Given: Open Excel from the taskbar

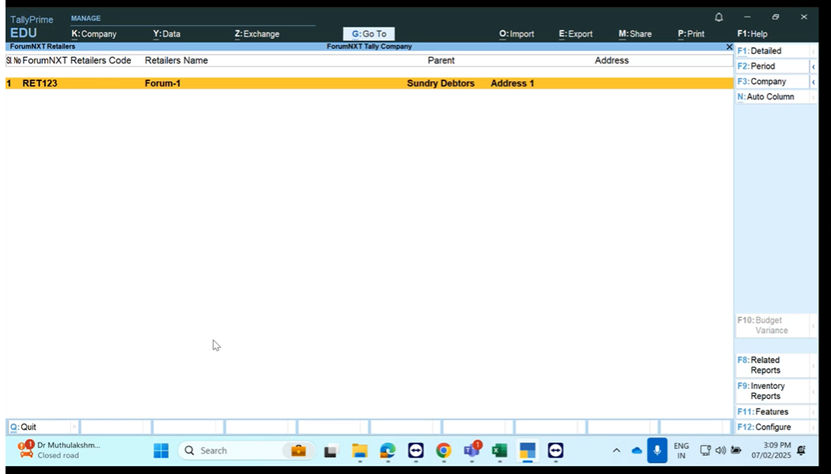Looking at the screenshot, I should coord(499,451).
